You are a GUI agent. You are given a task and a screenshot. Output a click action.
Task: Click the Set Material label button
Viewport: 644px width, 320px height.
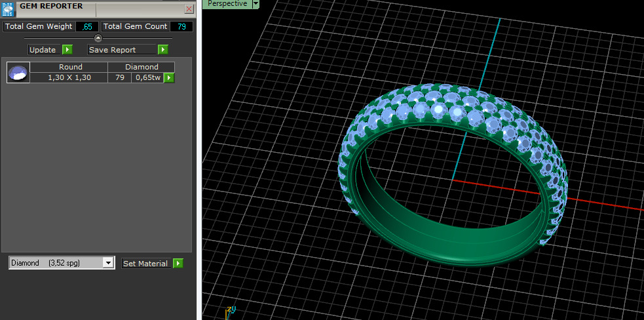click(146, 264)
